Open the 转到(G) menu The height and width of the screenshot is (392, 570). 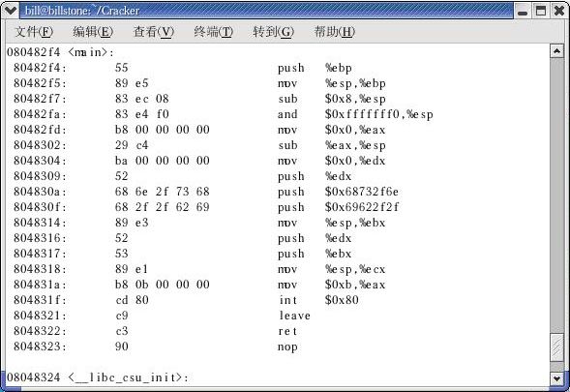click(x=273, y=32)
